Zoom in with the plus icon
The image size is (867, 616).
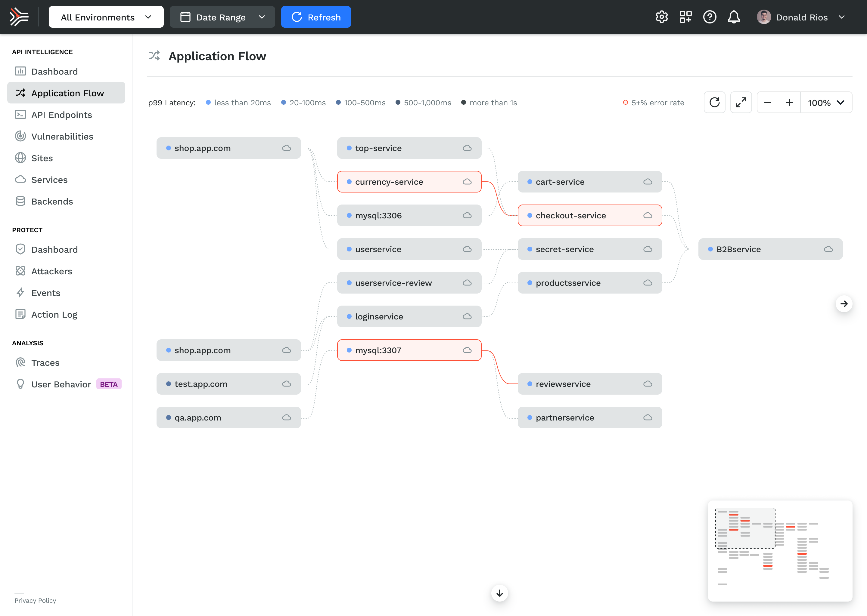point(789,102)
